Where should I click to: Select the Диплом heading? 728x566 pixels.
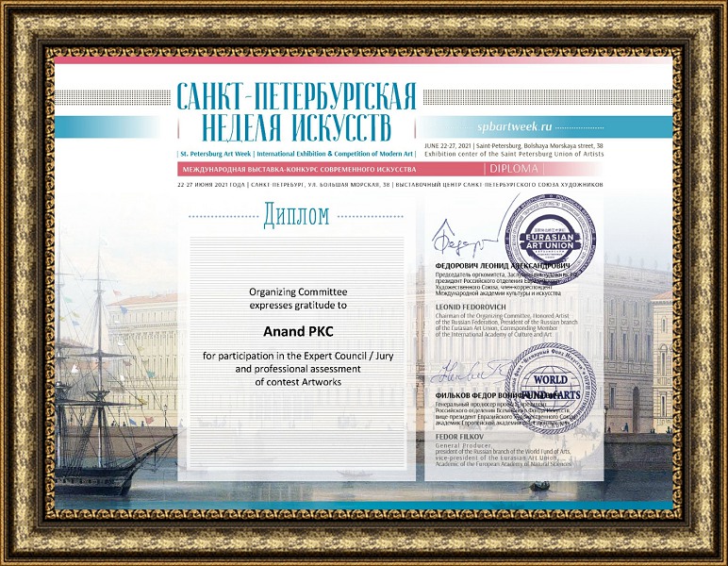tap(297, 215)
